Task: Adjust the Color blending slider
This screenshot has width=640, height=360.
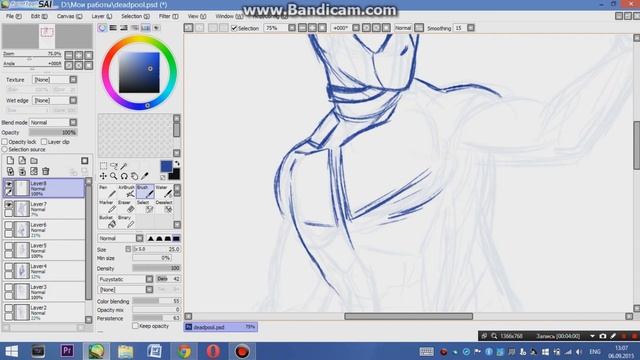Action: tap(156, 301)
